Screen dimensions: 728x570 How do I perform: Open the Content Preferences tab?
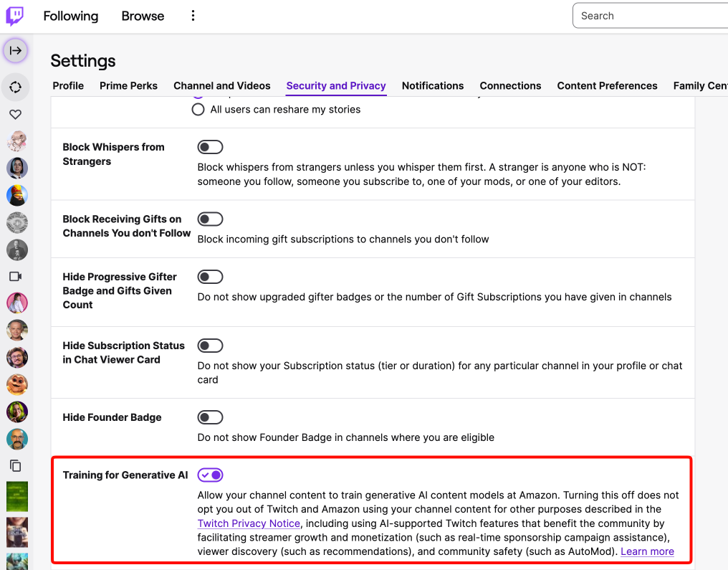608,86
